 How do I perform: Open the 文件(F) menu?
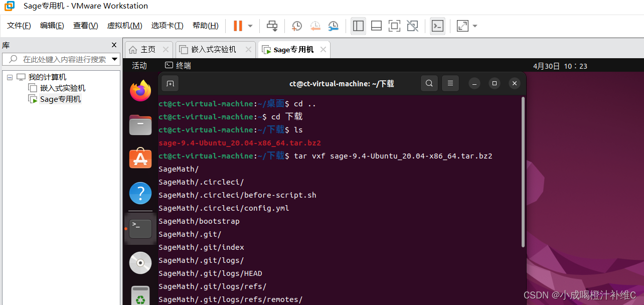(19, 26)
